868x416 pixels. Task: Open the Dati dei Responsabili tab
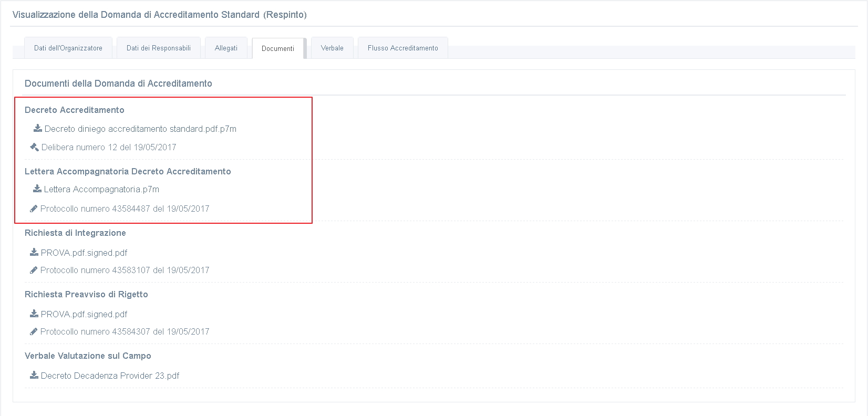click(x=158, y=48)
